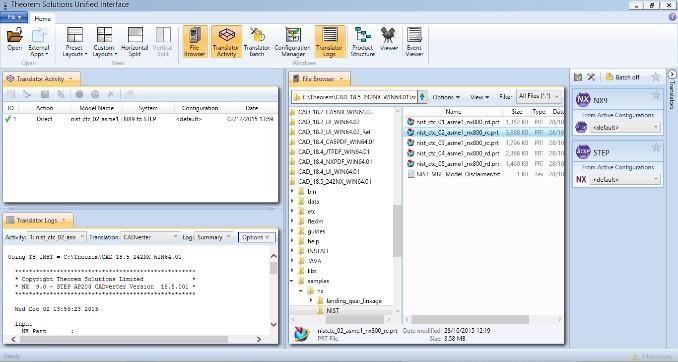Click the Name column header in file list
The height and width of the screenshot is (362, 678).
pyautogui.click(x=453, y=112)
